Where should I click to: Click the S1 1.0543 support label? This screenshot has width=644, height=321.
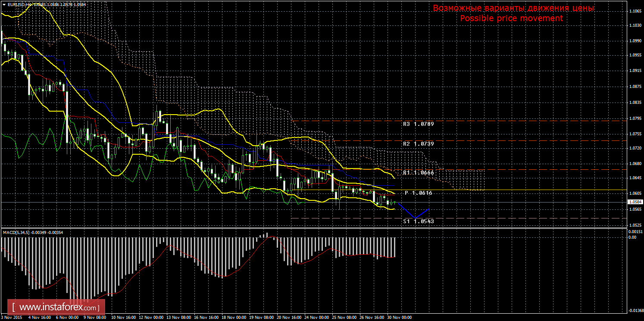418,221
